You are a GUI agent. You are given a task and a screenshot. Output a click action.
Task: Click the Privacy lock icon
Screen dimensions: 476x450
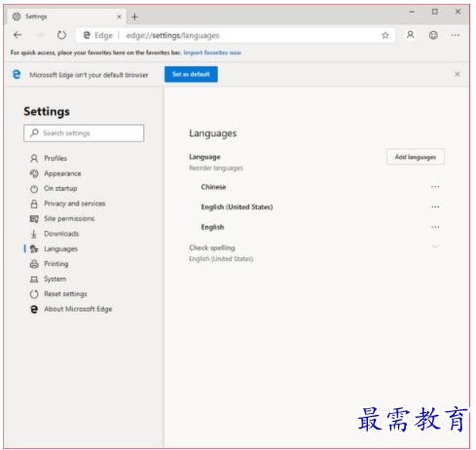click(x=34, y=204)
